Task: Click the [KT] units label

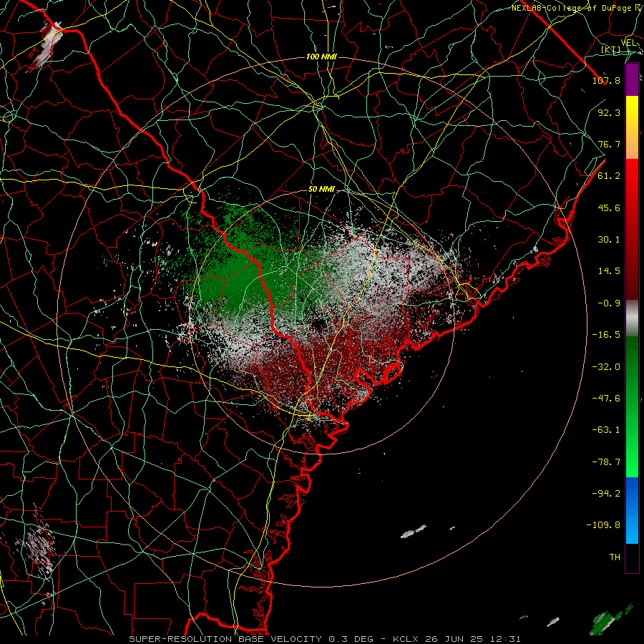Action: tap(611, 49)
